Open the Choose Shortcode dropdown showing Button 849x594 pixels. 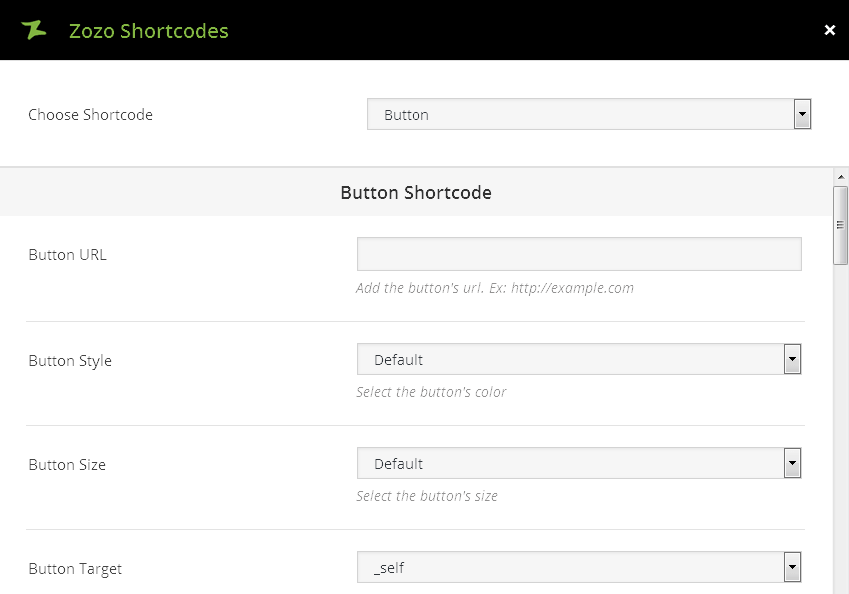click(x=580, y=115)
